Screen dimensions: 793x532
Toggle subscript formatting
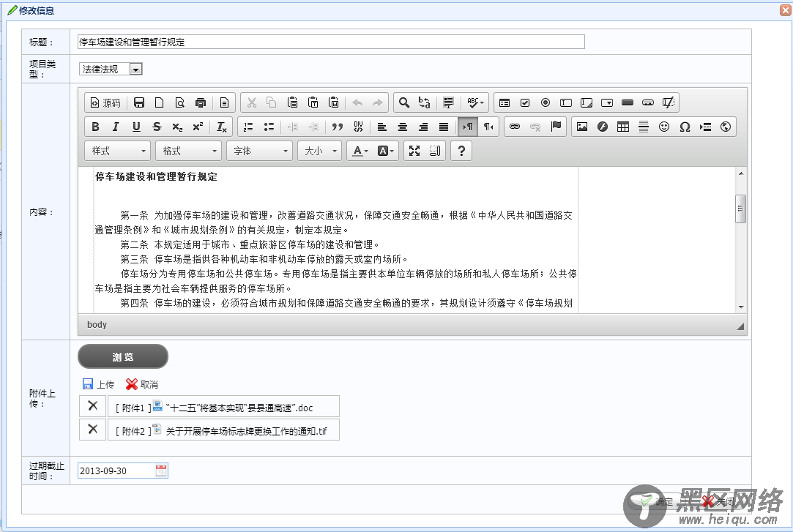point(177,127)
